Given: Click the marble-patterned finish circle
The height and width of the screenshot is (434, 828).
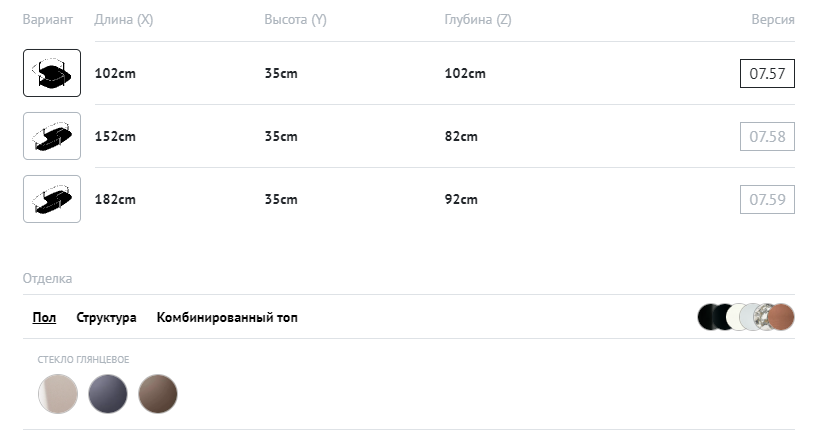Looking at the screenshot, I should pyautogui.click(x=762, y=317).
